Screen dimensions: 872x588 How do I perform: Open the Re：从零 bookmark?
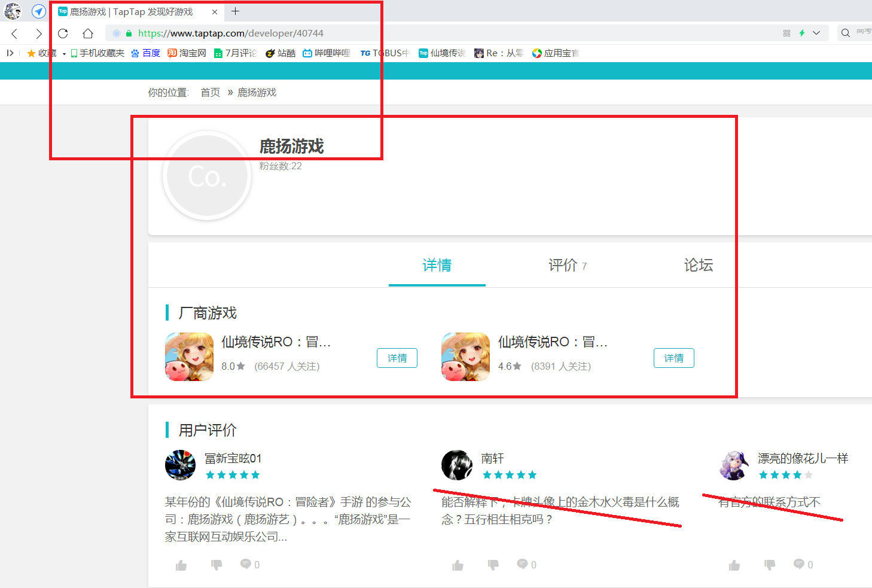[x=498, y=53]
